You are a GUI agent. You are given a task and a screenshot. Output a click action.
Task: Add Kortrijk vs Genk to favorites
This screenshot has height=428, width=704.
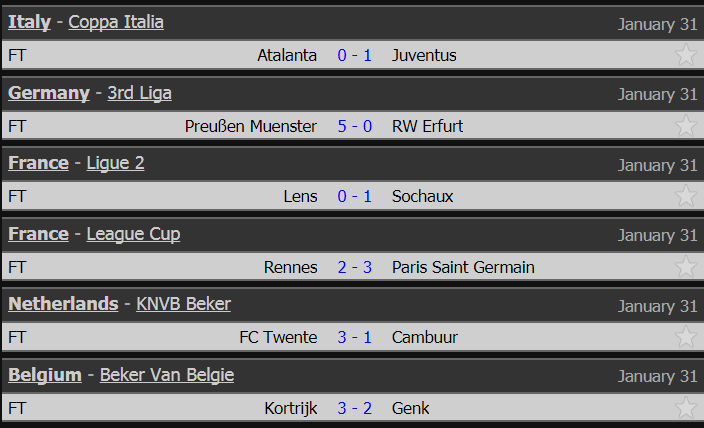pyautogui.click(x=686, y=407)
